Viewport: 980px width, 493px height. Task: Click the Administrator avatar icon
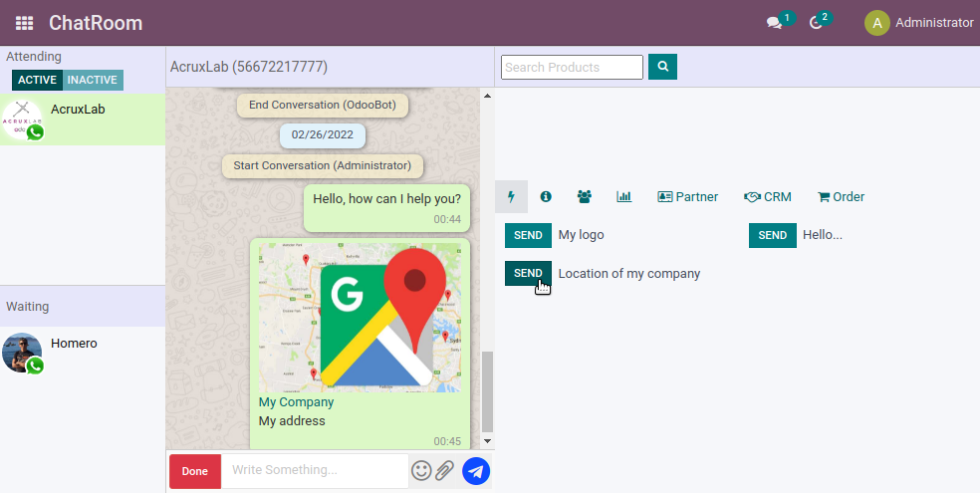tap(876, 23)
